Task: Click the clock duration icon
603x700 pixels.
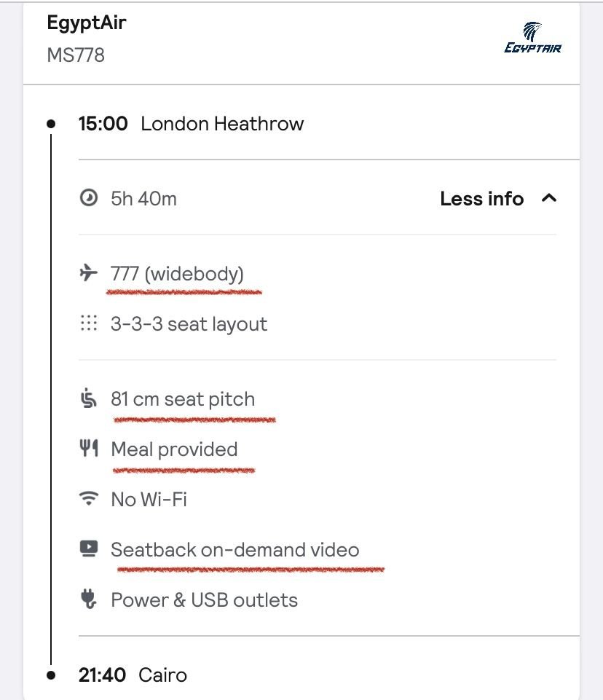Action: click(89, 198)
